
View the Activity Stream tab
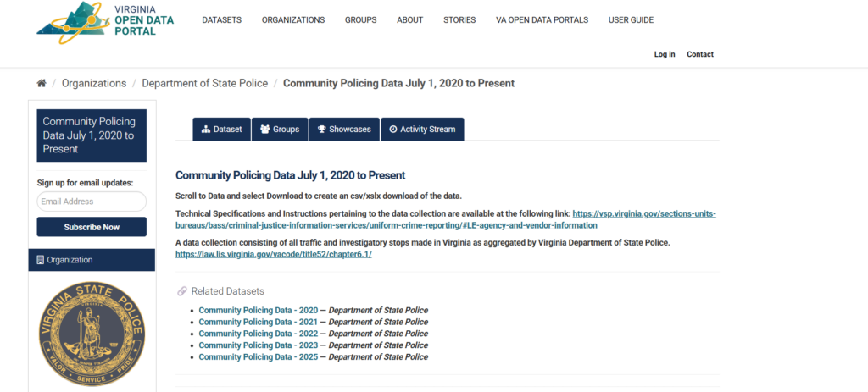pyautogui.click(x=422, y=130)
